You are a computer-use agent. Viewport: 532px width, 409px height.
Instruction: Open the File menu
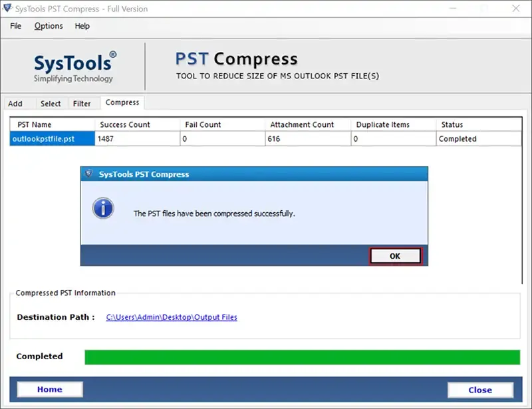pos(15,26)
